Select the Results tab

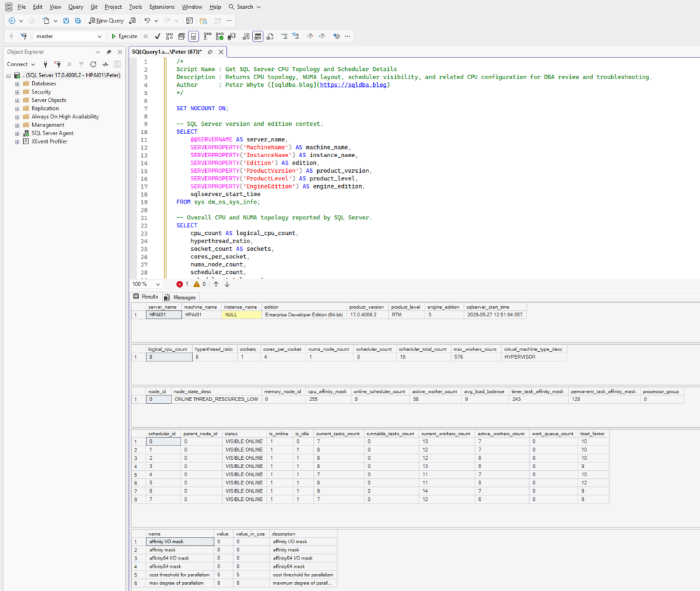(x=146, y=297)
